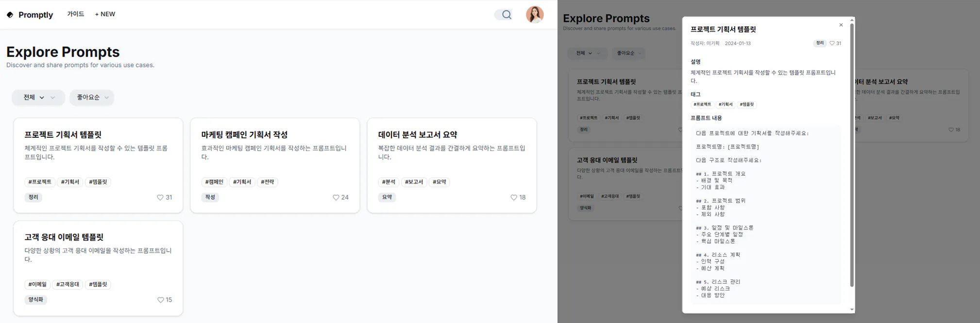Click #이메일 tag on the left page card
The height and width of the screenshot is (323, 980).
(x=37, y=284)
